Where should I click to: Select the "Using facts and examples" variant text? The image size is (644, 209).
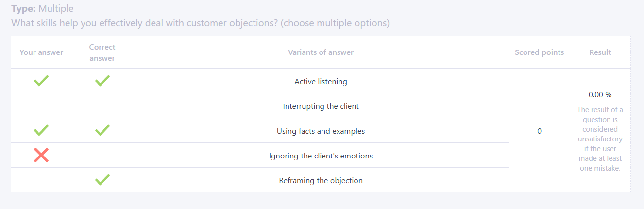pyautogui.click(x=321, y=131)
